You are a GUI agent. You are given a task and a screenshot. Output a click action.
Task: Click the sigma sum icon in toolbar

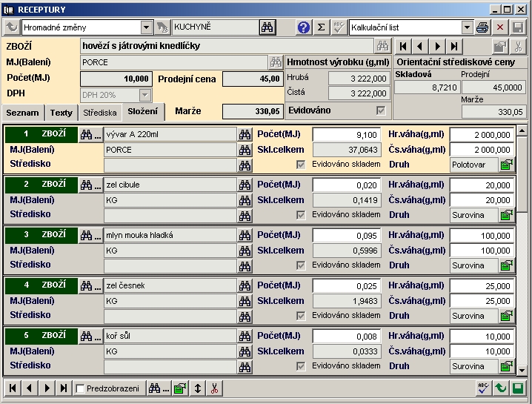click(x=321, y=27)
